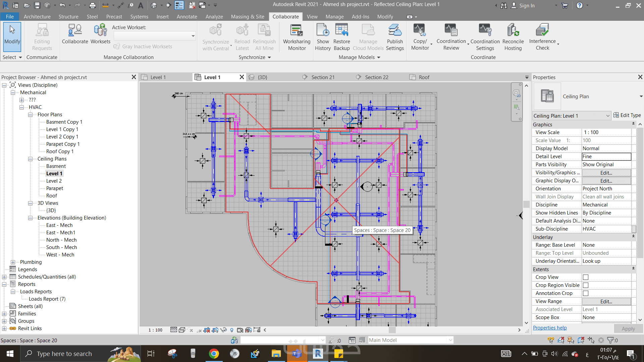
Task: Click the Visibility/Graphics Edit button
Action: (x=606, y=173)
